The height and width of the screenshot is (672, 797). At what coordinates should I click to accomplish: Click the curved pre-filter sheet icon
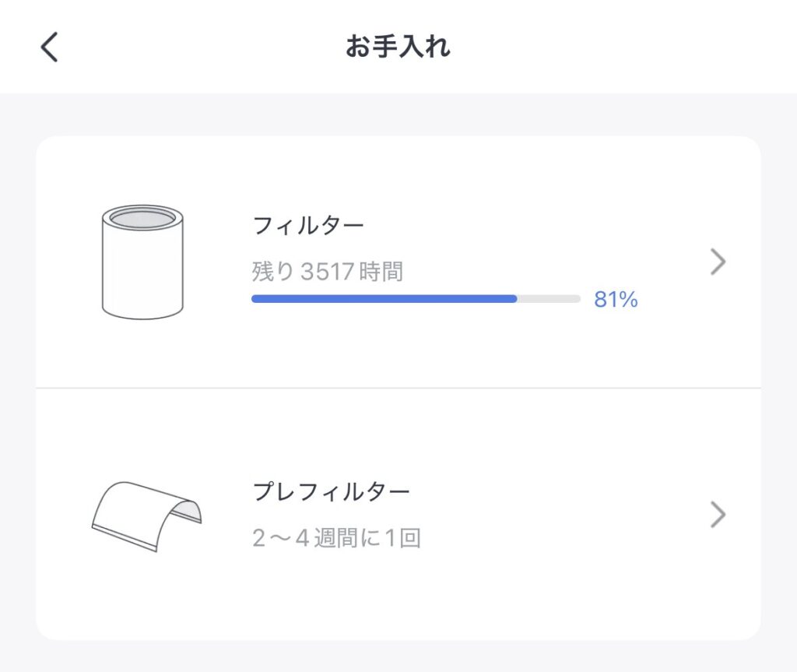146,515
